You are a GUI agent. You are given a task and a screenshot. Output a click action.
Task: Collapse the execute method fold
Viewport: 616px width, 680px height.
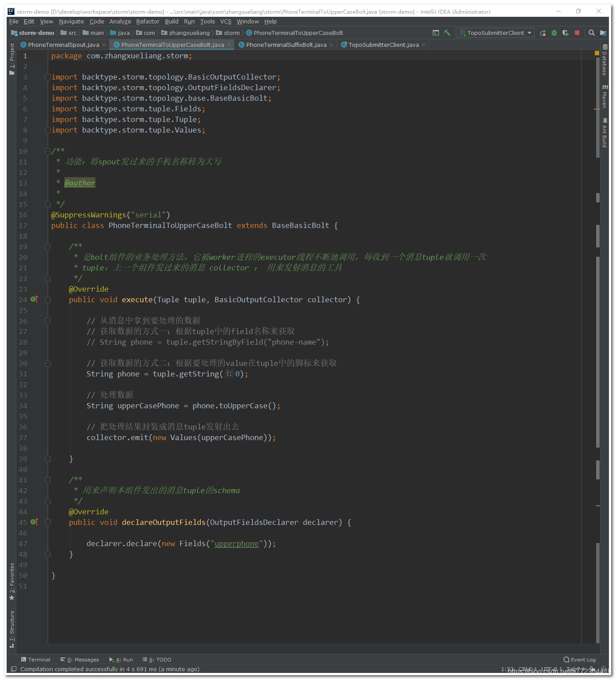point(48,300)
